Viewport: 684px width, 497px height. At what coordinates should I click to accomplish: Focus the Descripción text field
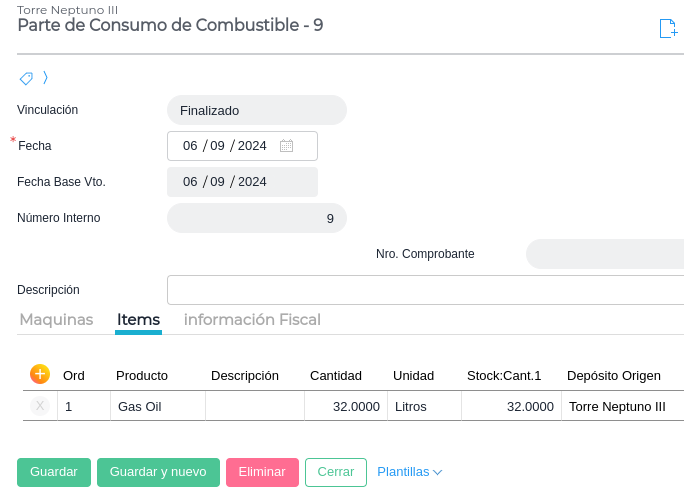[425, 290]
